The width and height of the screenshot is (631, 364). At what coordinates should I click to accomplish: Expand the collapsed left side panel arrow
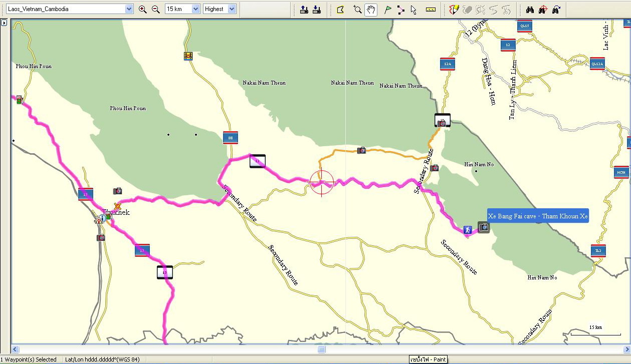click(x=4, y=23)
